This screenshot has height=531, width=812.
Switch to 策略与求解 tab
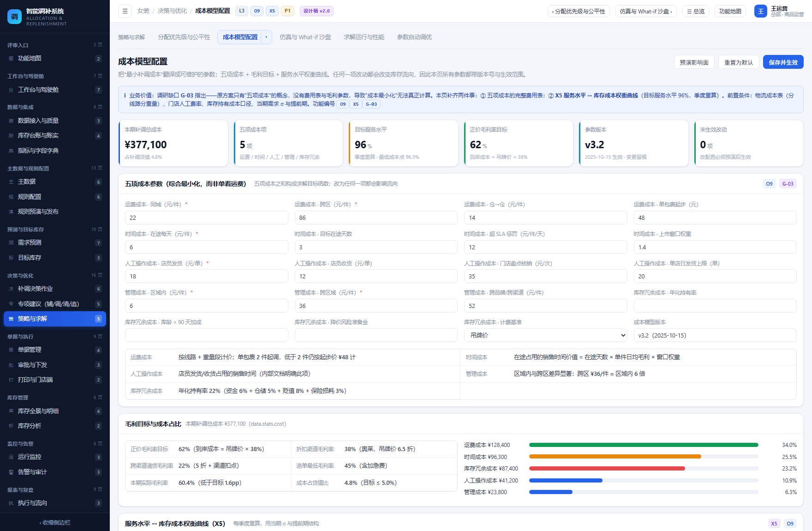point(131,37)
